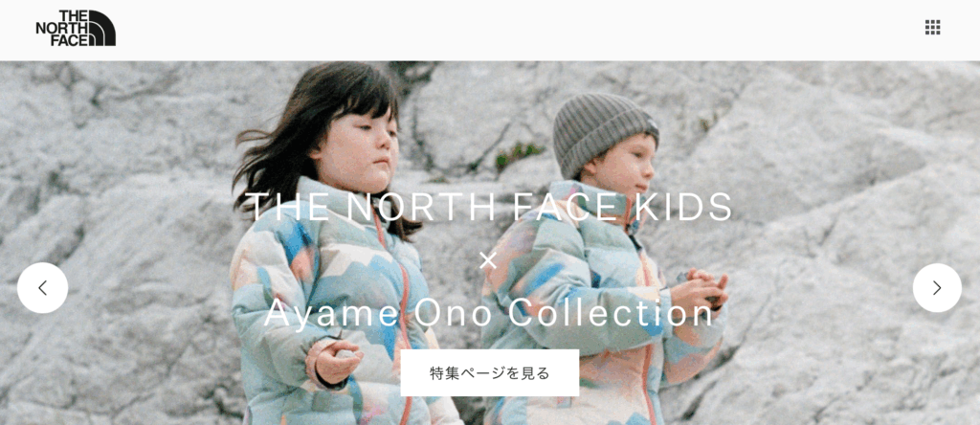Click the half-dome shape in the logo
The width and height of the screenshot is (980, 425).
pyautogui.click(x=102, y=28)
